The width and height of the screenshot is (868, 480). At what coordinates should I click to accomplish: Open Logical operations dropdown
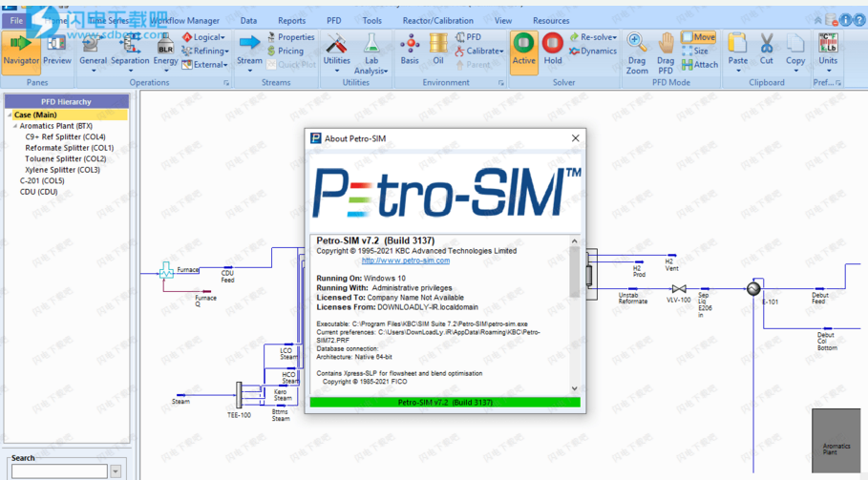tap(203, 37)
